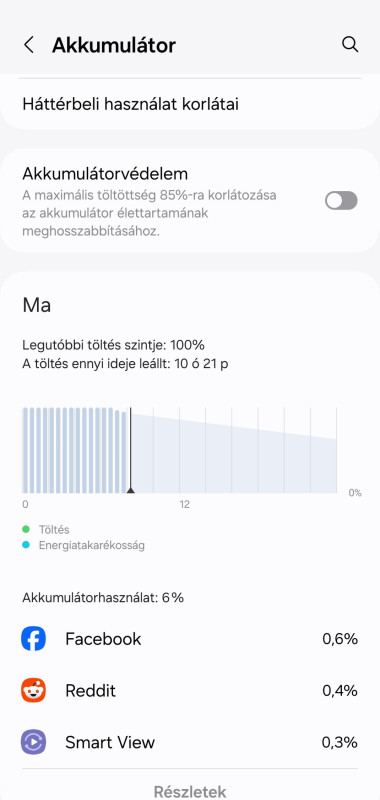Viewport: 380px width, 800px height.
Task: Tap the black triangle marker on chart
Action: [x=131, y=490]
